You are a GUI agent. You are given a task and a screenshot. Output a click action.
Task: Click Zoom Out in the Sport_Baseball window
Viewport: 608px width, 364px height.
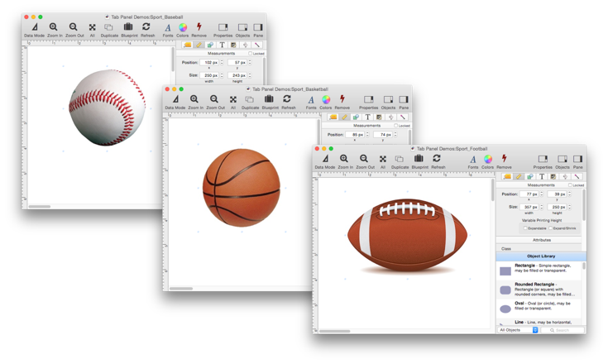74,30
